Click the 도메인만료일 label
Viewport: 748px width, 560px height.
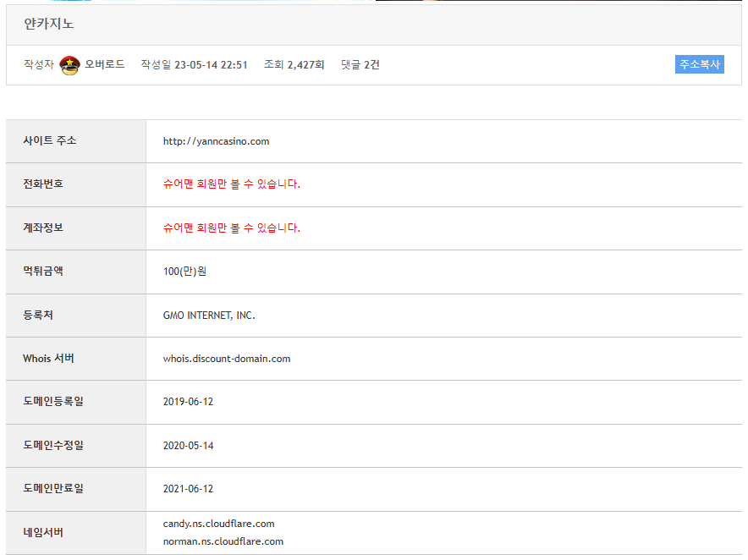tap(53, 489)
